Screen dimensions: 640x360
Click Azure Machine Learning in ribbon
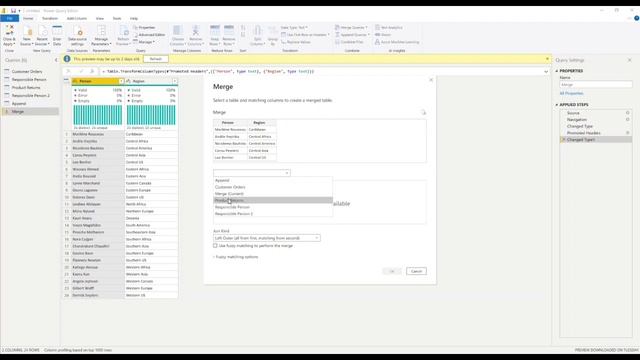click(x=397, y=42)
